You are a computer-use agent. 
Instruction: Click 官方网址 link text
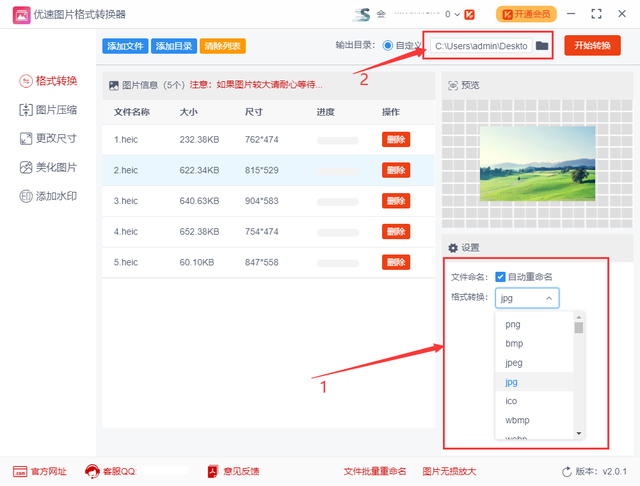[49, 471]
